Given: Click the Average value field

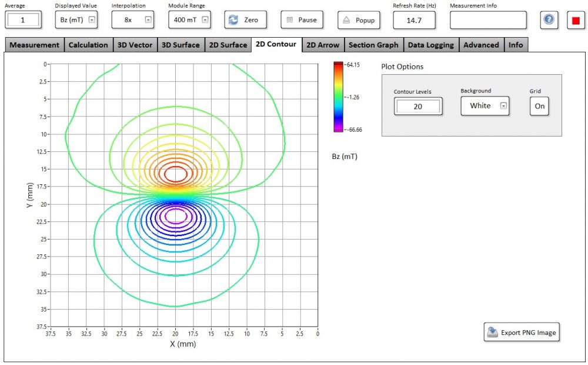Looking at the screenshot, I should pyautogui.click(x=23, y=20).
